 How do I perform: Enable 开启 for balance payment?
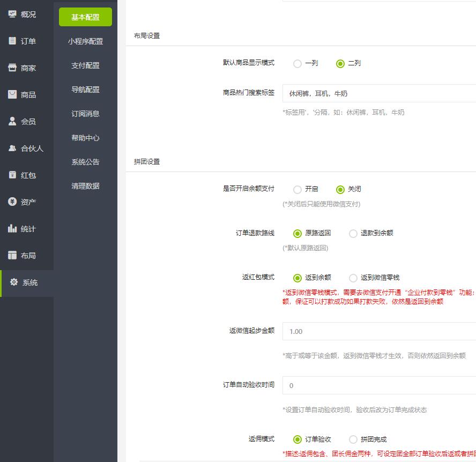click(298, 189)
